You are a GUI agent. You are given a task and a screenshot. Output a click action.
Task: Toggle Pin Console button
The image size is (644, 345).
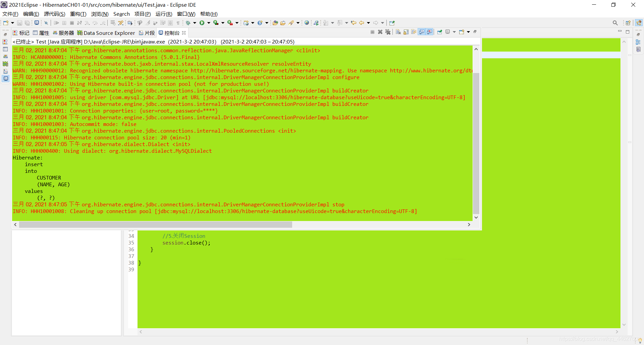pos(439,32)
